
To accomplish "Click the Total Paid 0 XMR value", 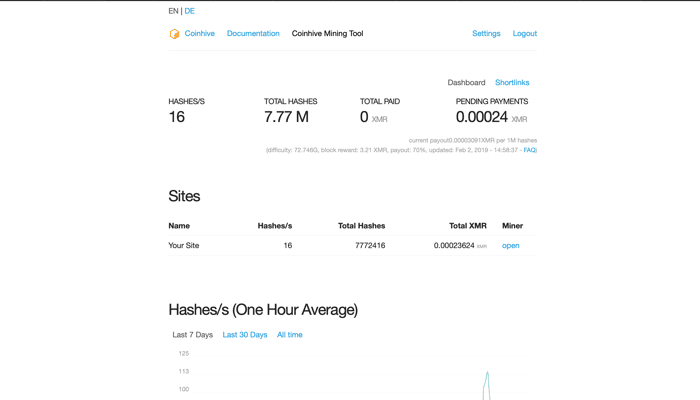I will click(374, 117).
